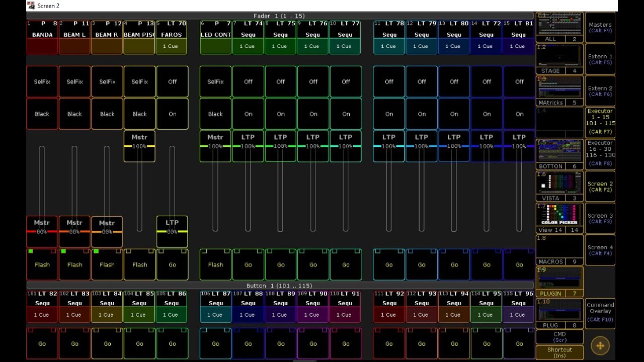Click Go on the LT 80 fader executor
This screenshot has width=644, height=362.
point(454,264)
